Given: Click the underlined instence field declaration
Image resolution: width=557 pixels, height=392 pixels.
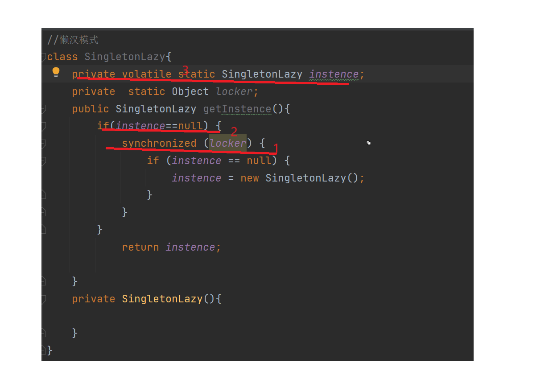Looking at the screenshot, I should coord(334,74).
